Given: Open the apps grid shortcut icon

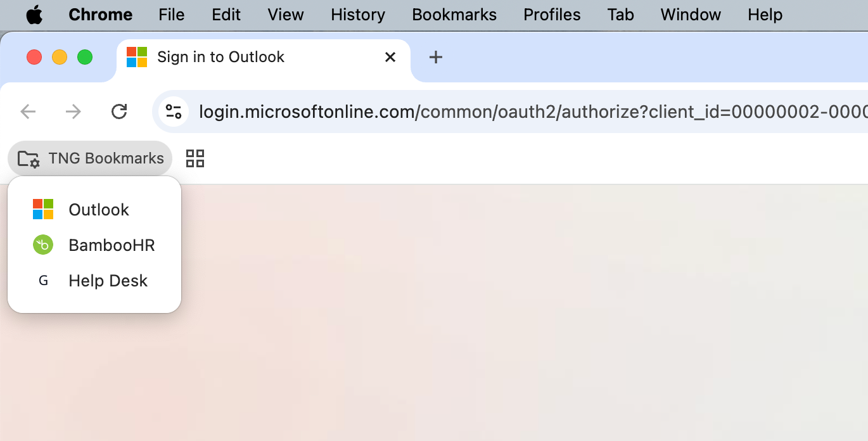Looking at the screenshot, I should pyautogui.click(x=195, y=158).
